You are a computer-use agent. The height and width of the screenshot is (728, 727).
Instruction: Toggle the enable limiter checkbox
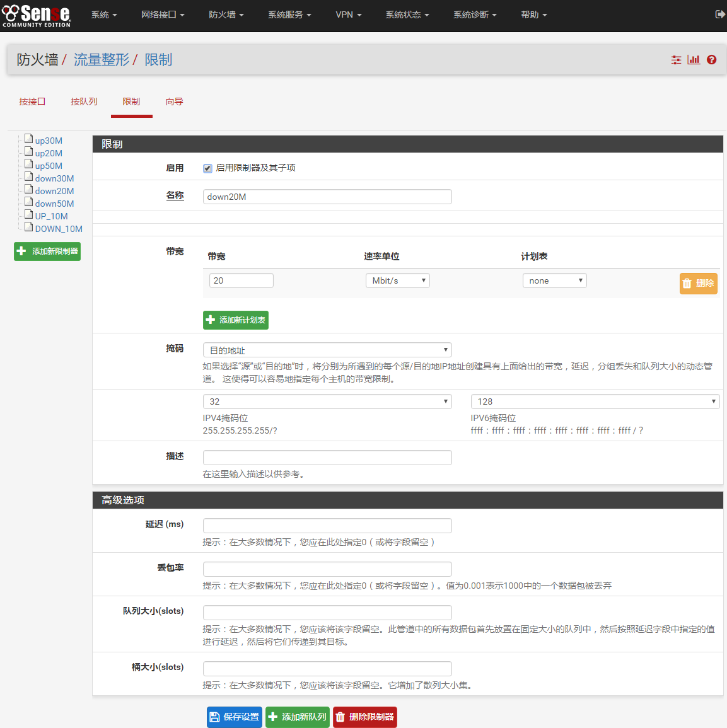pos(207,168)
